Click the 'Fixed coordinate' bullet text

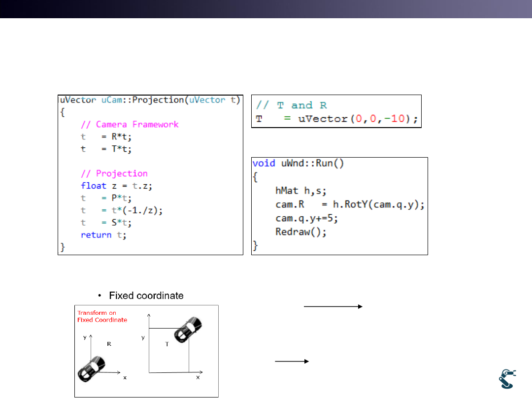(x=146, y=296)
